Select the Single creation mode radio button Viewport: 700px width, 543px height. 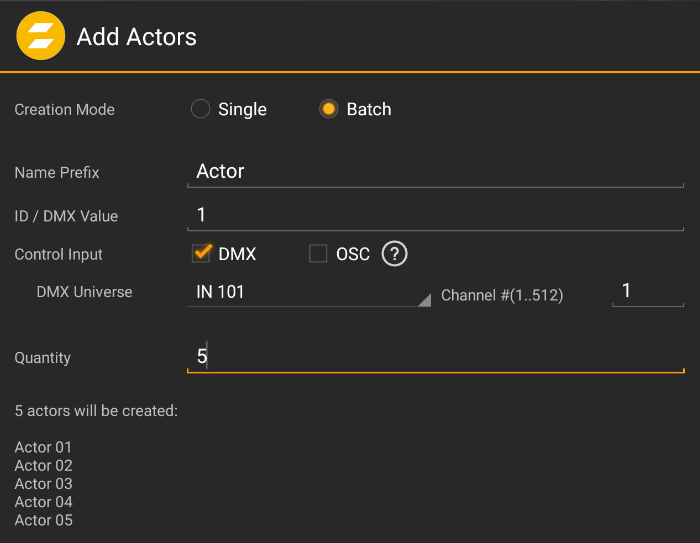pyautogui.click(x=200, y=109)
